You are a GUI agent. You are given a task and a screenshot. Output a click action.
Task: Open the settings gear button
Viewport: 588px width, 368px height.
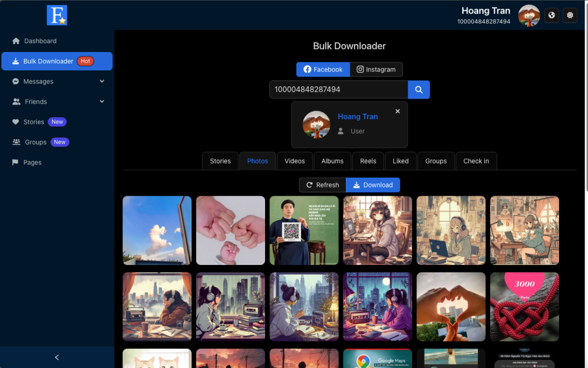(570, 15)
